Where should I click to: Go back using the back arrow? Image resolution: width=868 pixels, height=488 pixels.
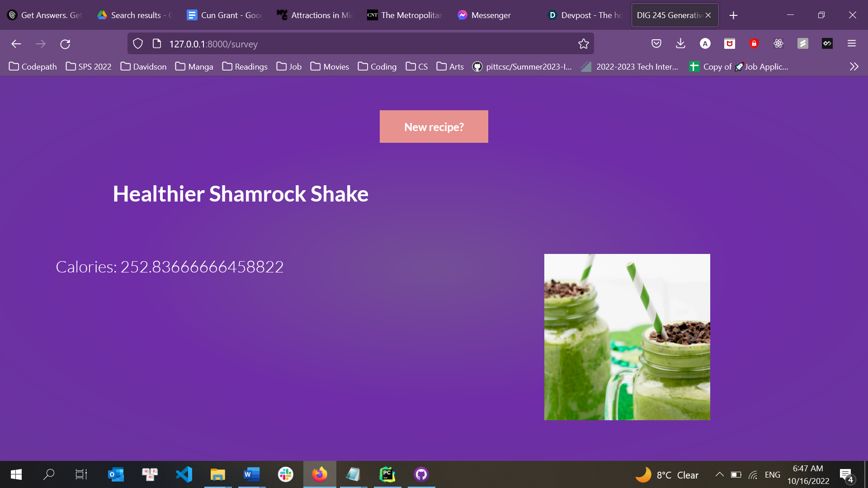[16, 44]
